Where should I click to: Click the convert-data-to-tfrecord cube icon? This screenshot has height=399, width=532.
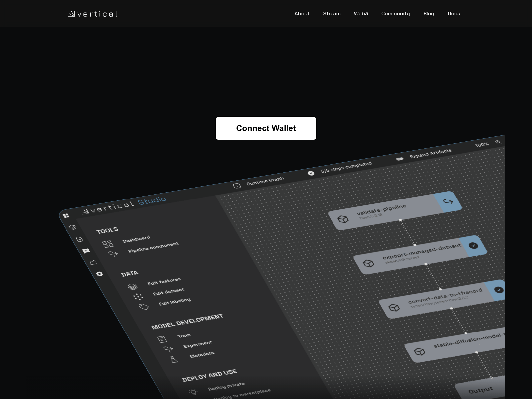394,308
